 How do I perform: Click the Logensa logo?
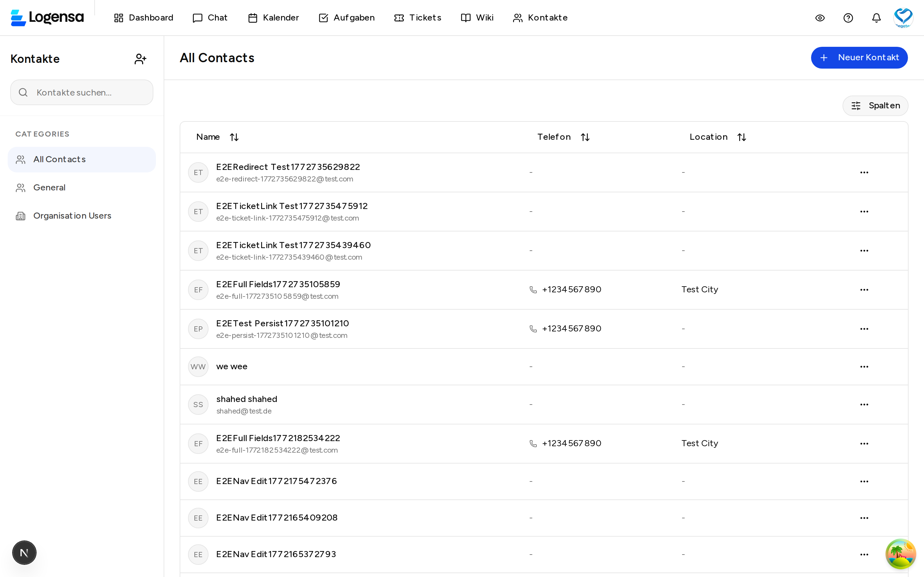coord(47,18)
